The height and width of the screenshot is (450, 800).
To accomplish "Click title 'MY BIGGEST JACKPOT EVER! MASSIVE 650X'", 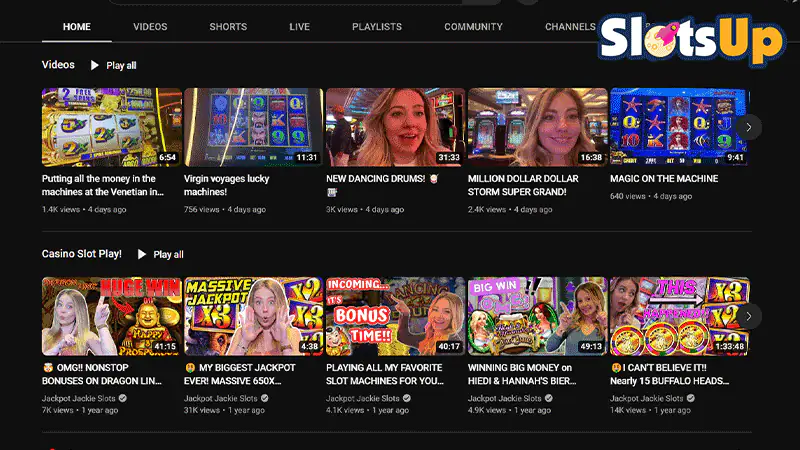I will click(x=240, y=374).
